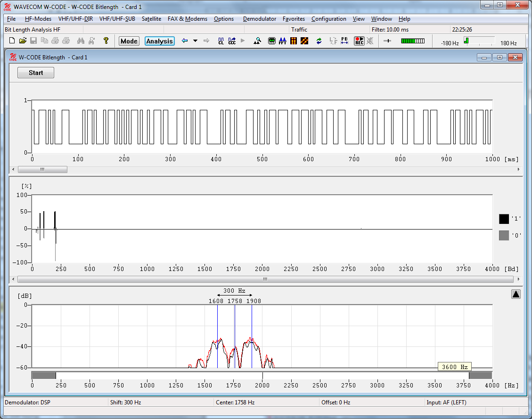Open Help with the question mark icon
The height and width of the screenshot is (419, 532).
point(106,41)
